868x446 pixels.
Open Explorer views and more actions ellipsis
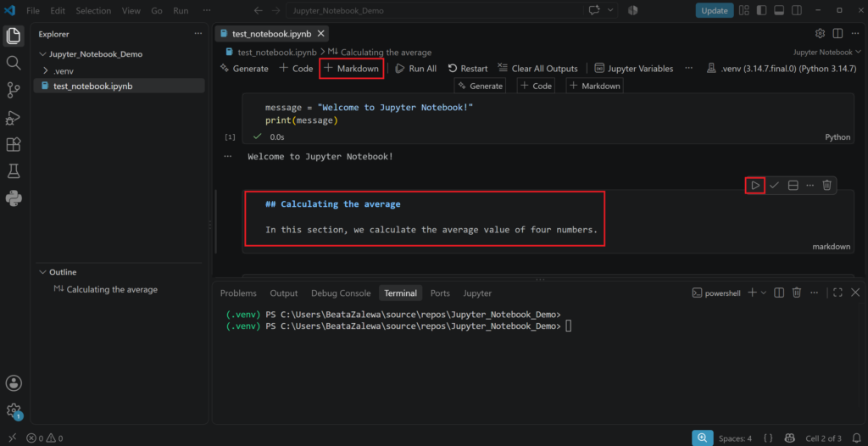[198, 34]
